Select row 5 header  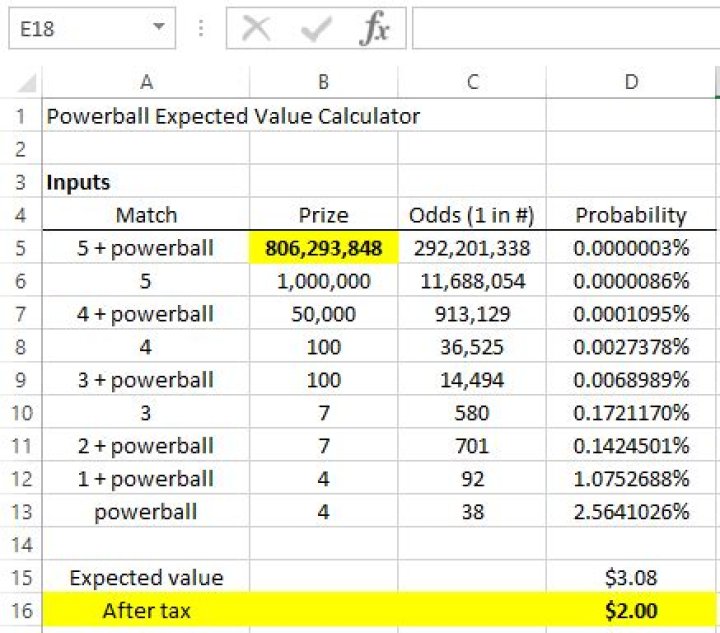point(21,248)
